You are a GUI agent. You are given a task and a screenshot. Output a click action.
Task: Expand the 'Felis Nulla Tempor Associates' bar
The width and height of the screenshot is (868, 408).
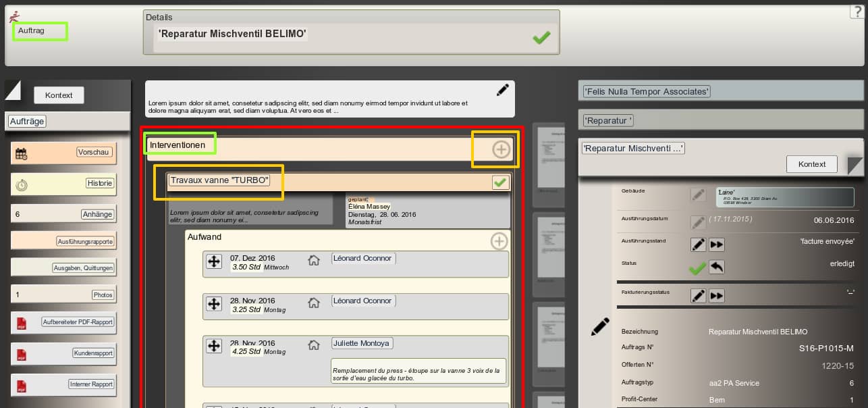647,92
